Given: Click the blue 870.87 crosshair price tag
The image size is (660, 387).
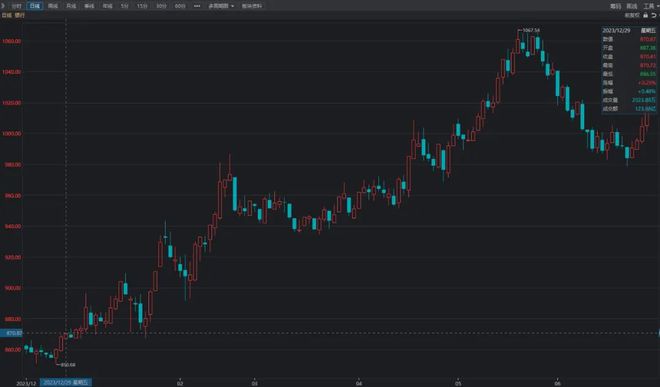Looking at the screenshot, I should tap(11, 333).
